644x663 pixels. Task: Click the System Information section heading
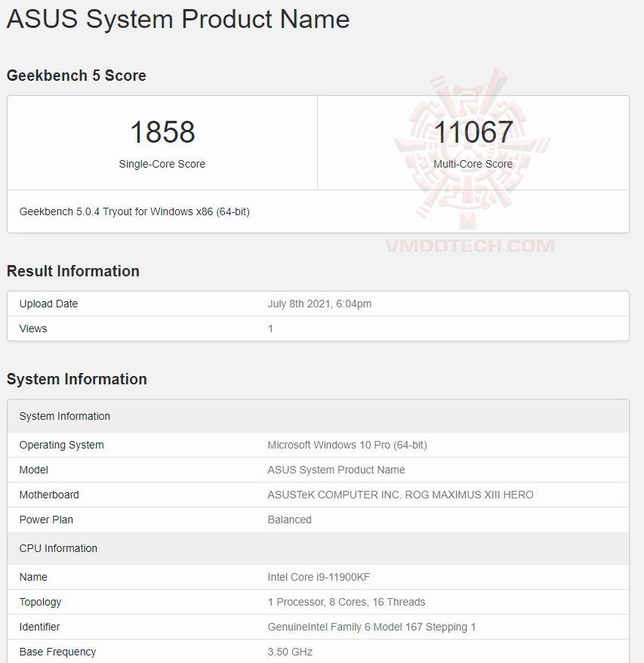pyautogui.click(x=77, y=379)
